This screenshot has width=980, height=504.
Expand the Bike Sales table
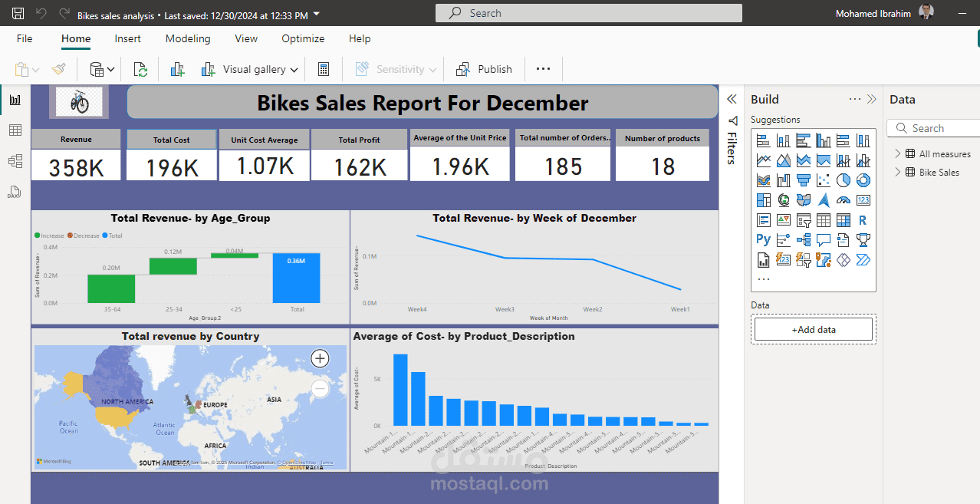click(x=899, y=172)
